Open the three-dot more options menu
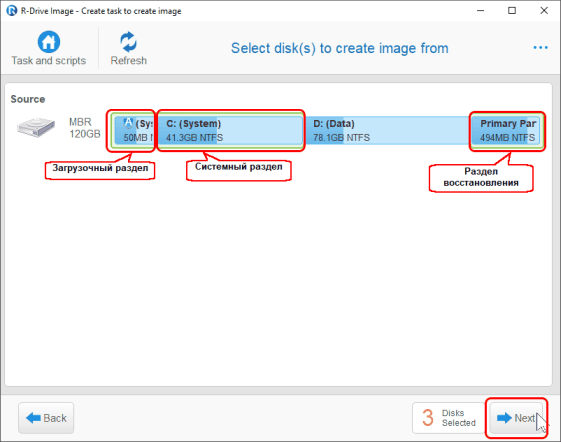 tap(540, 47)
